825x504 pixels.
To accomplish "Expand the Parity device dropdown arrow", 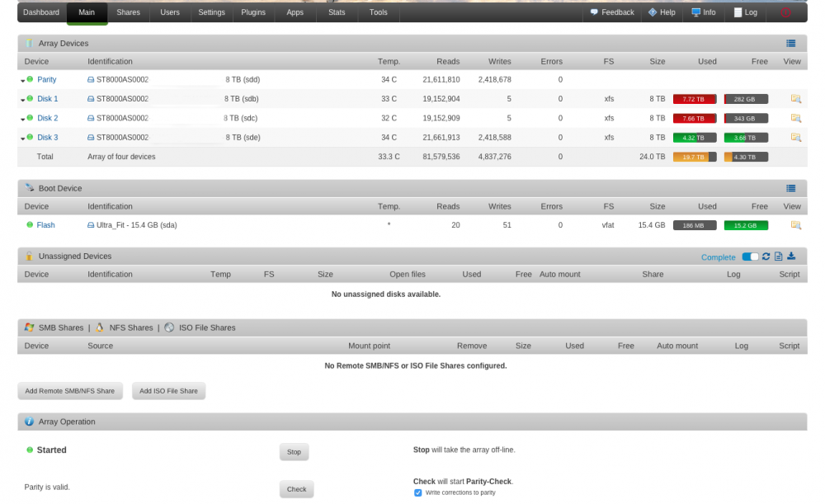I will point(22,81).
